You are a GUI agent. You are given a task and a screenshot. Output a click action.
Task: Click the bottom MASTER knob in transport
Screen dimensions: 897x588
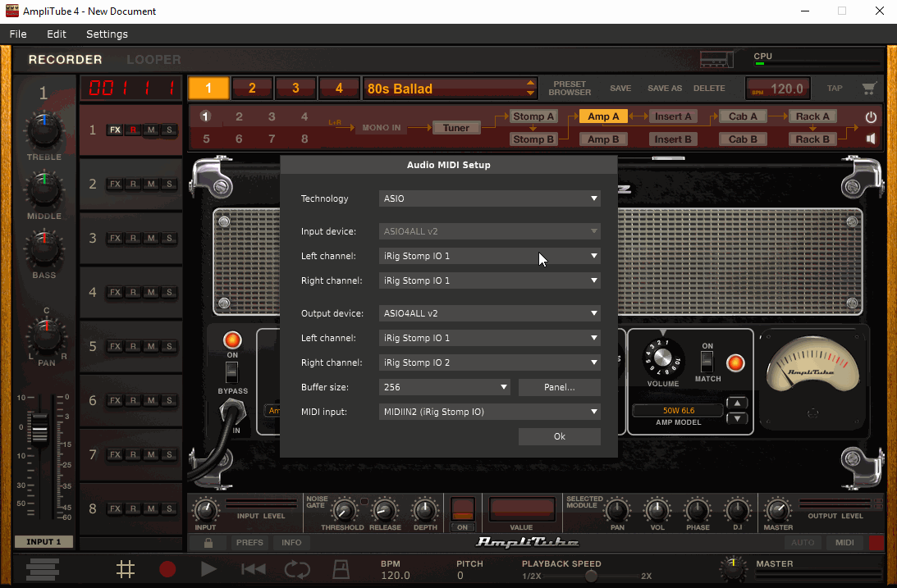732,568
